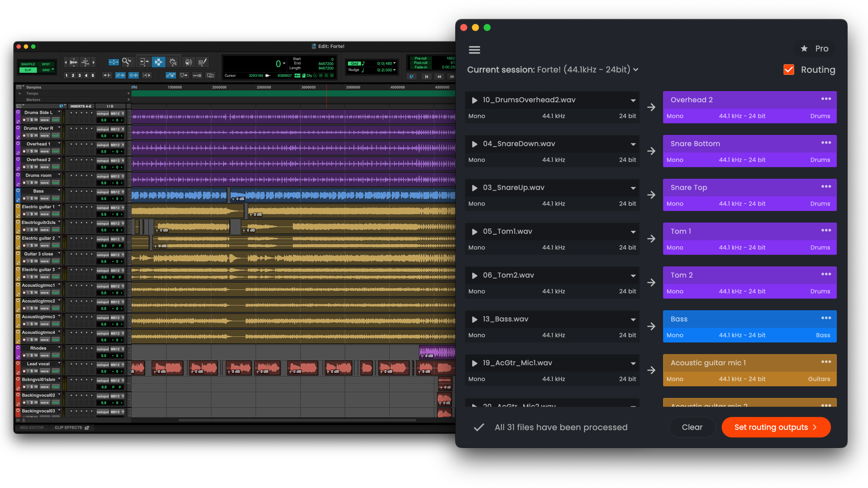Screen dimensions: 868x488
Task: Play the 04_SnareDown.wav file preview
Action: click(474, 144)
